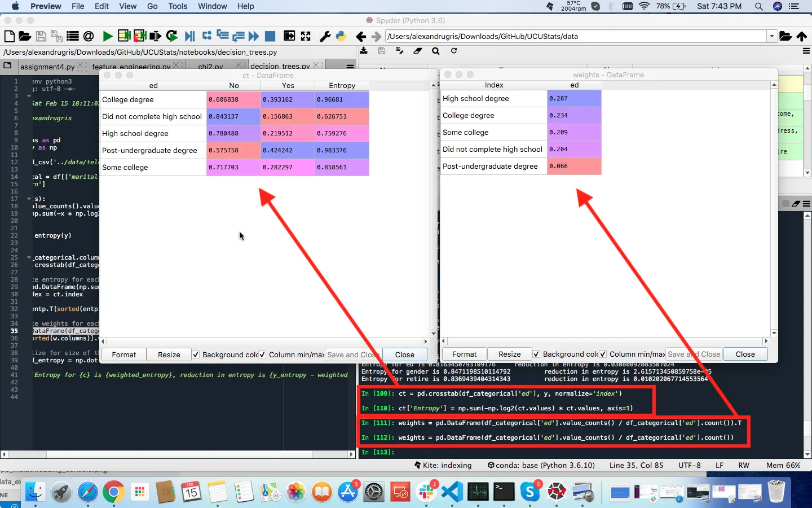
Task: Switch to the chi2.py tab
Action: (x=210, y=67)
